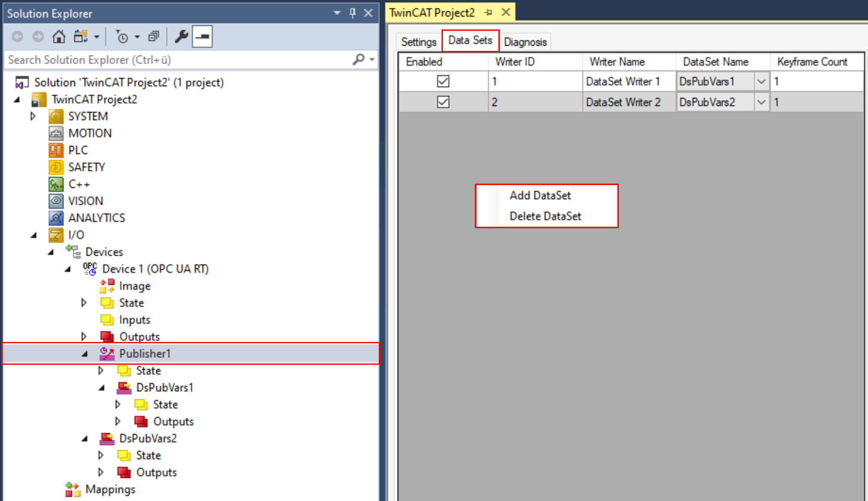Expand the State node under Device 1
The image size is (868, 501).
click(x=84, y=302)
